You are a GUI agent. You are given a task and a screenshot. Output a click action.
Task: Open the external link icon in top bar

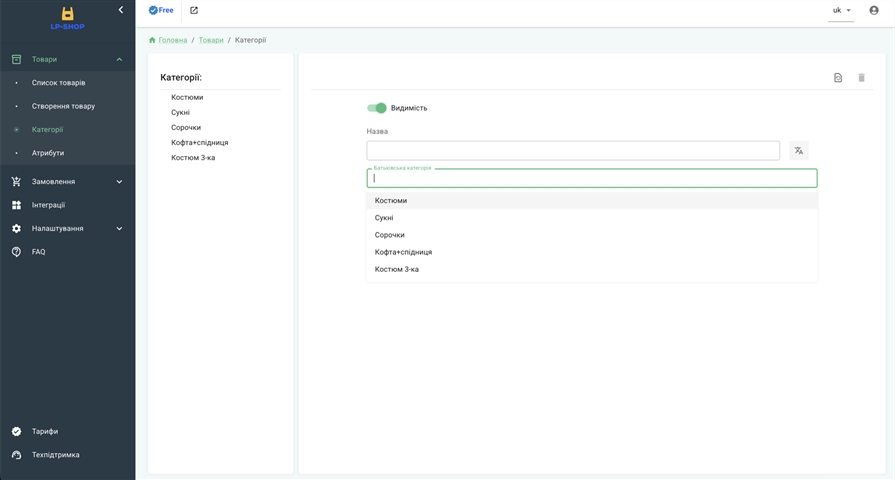pyautogui.click(x=194, y=11)
